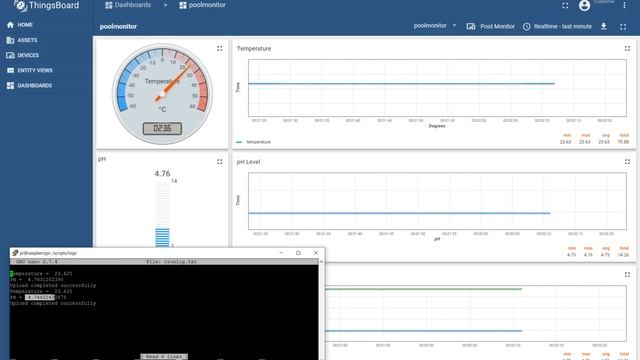Open Realtime - last minute time window
This screenshot has height=360, width=640.
(x=557, y=26)
